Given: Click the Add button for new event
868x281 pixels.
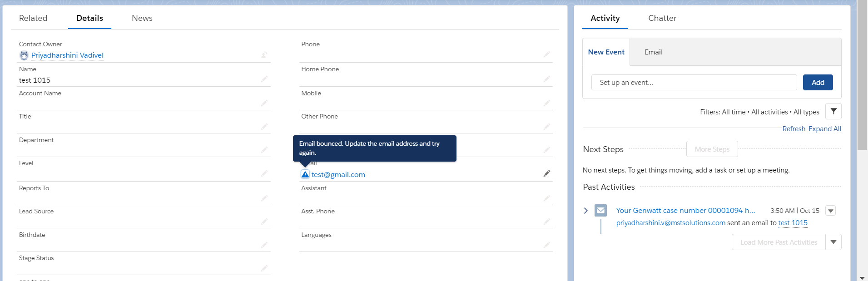Looking at the screenshot, I should point(818,83).
